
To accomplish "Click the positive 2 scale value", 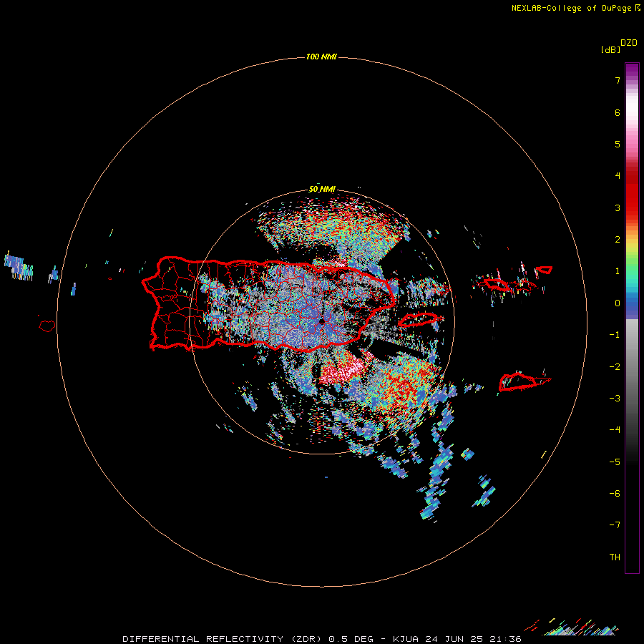I will click(x=618, y=240).
